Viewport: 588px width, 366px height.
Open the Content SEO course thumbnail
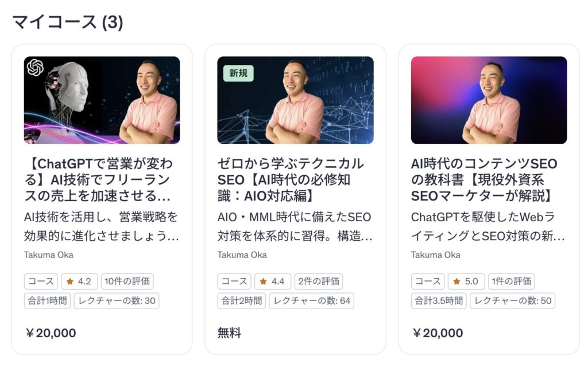489,100
